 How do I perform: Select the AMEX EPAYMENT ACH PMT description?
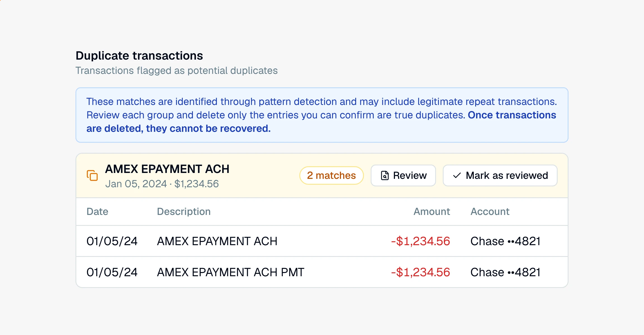coord(231,272)
